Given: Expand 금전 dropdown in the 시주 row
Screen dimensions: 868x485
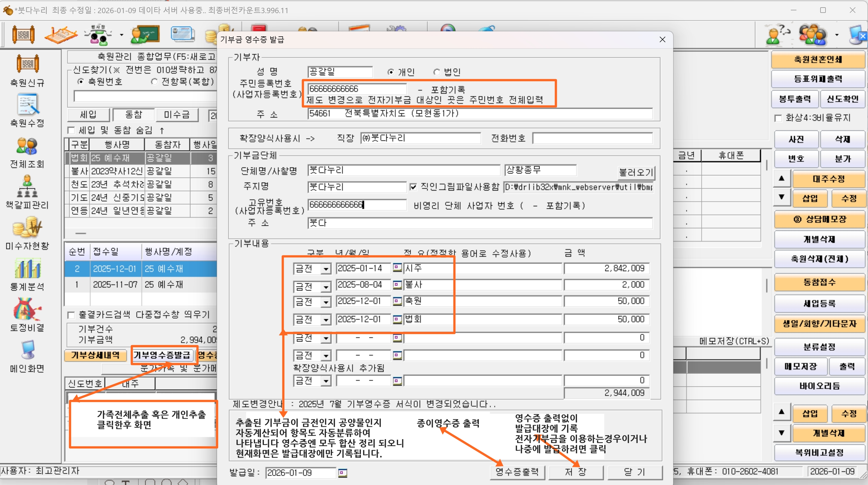Looking at the screenshot, I should point(325,269).
